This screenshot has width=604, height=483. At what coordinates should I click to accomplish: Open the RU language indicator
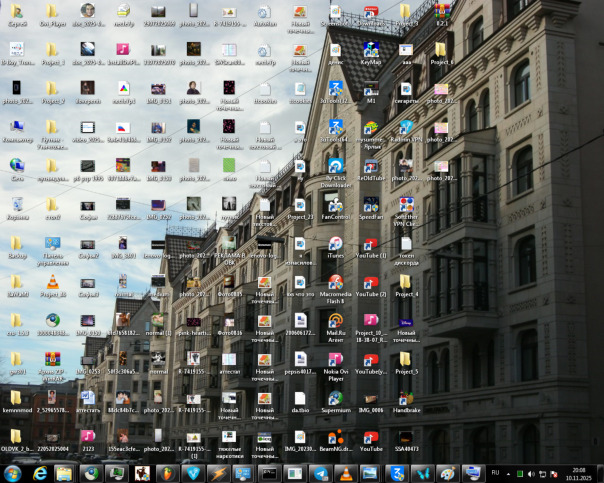(x=495, y=473)
